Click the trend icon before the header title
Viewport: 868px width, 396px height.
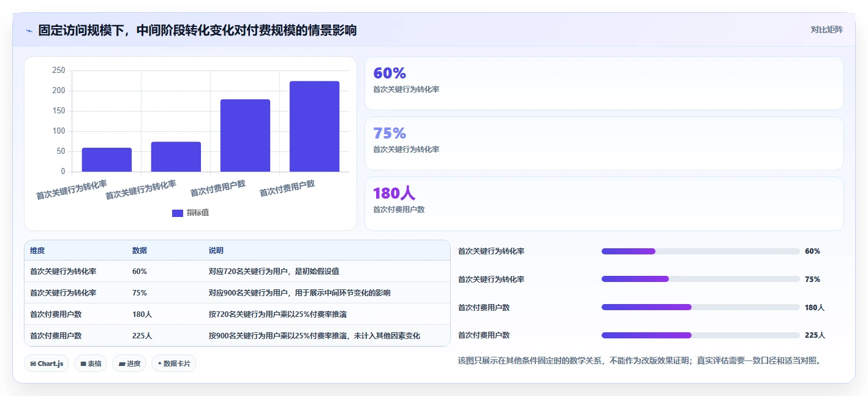click(29, 31)
